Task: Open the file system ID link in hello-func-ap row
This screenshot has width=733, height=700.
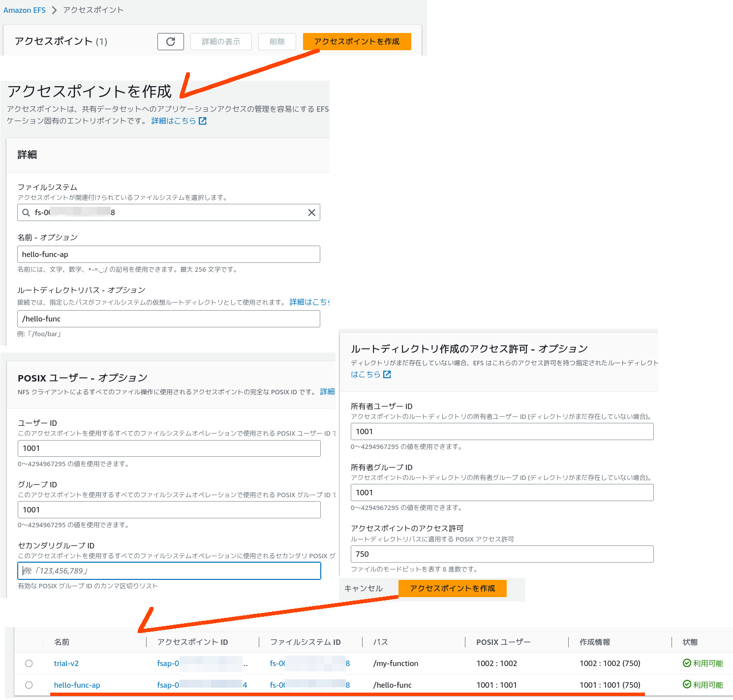Action: [310, 685]
